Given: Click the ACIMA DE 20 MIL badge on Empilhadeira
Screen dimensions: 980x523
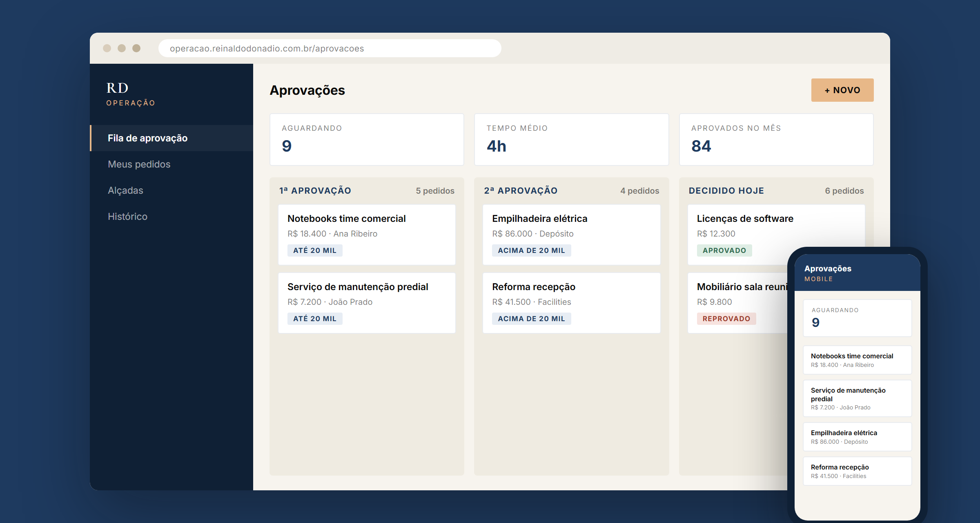Looking at the screenshot, I should [532, 250].
